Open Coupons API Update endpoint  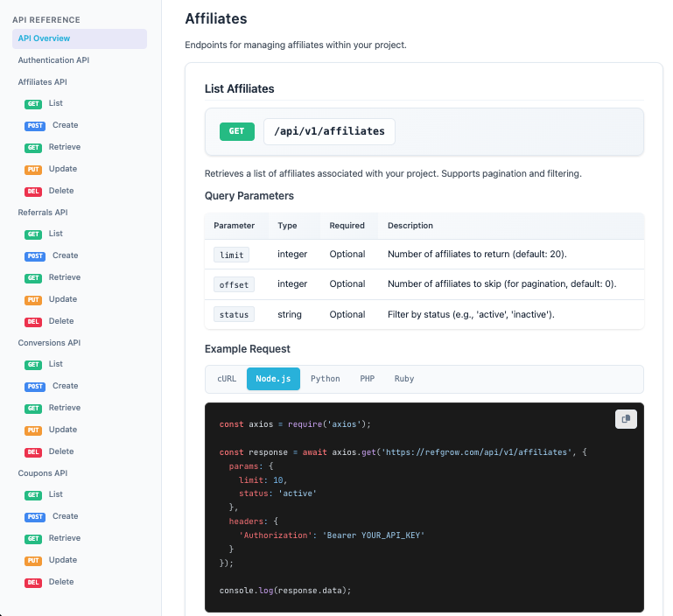[x=51, y=561]
